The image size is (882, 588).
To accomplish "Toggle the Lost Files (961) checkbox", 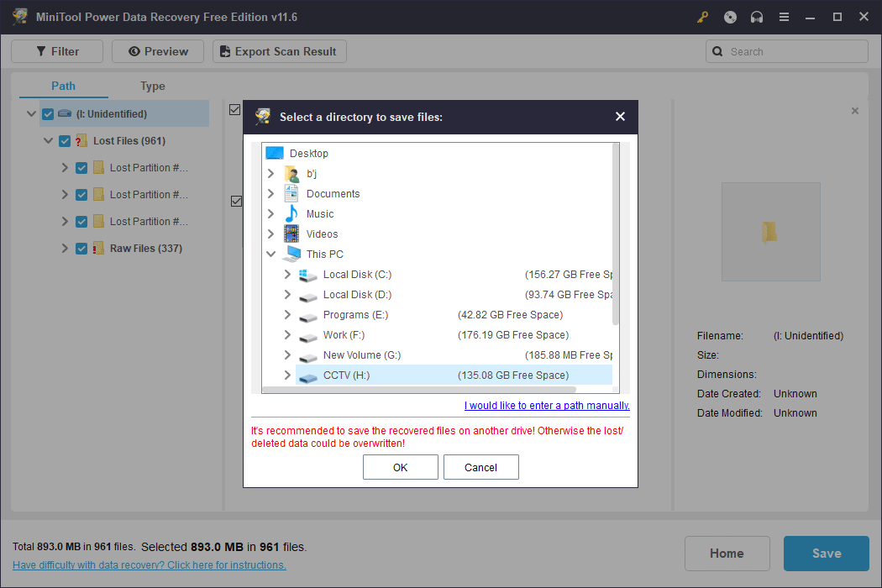I will [x=65, y=140].
